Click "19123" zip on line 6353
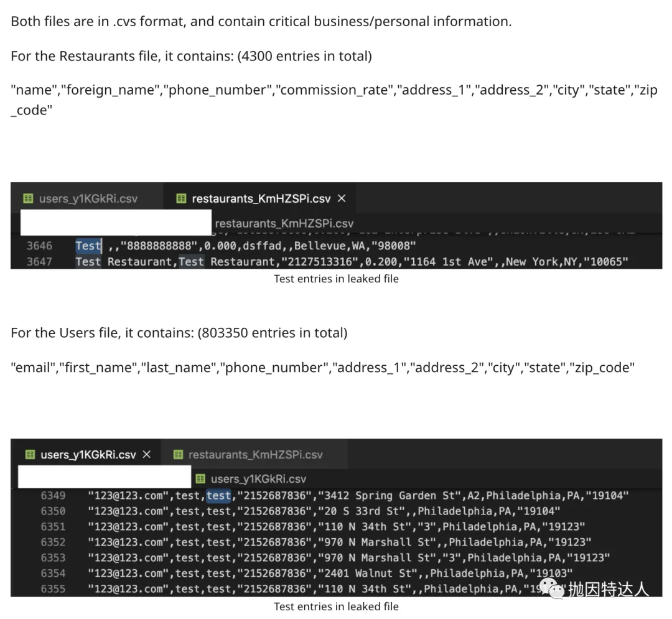672x619 pixels. [588, 558]
